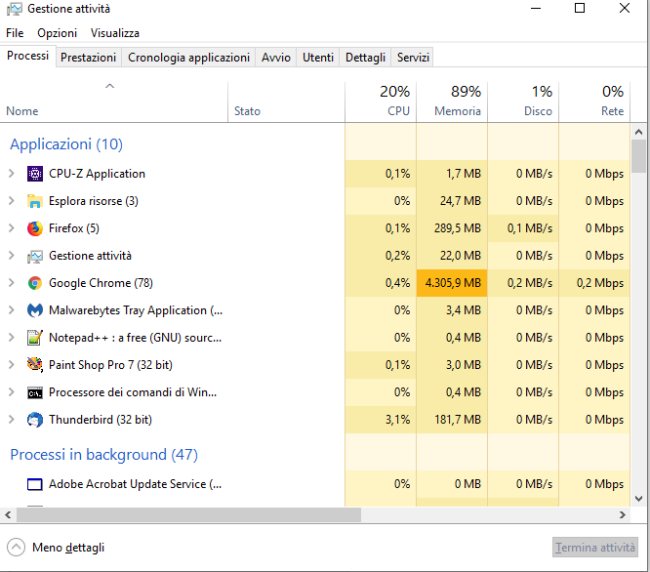
Task: Open the Servizi tab
Action: 413,57
